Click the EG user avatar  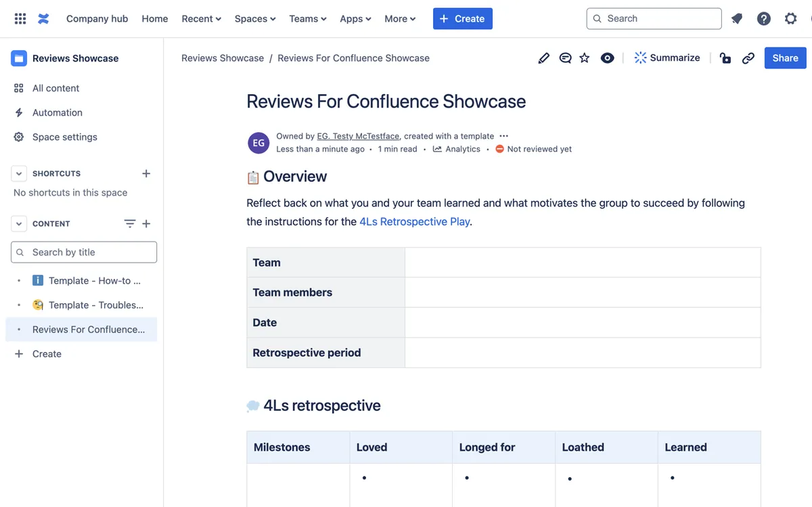(x=259, y=143)
